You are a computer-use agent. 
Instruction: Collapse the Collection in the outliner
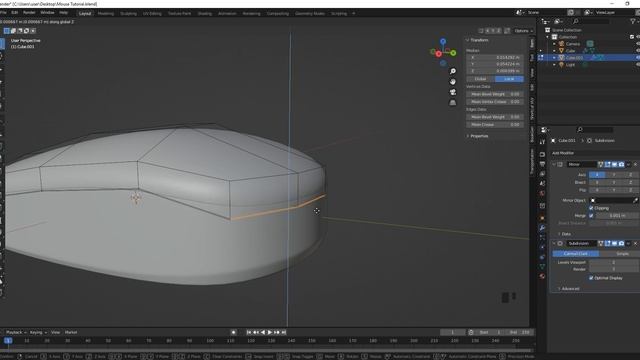548,37
